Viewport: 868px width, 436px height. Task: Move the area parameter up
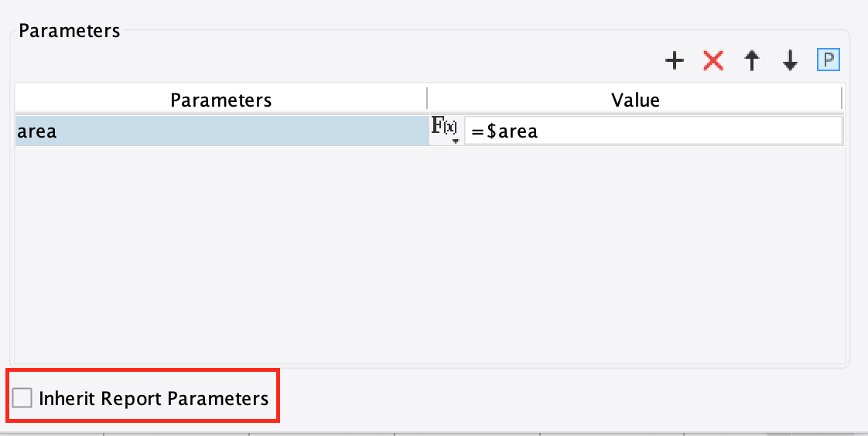[x=751, y=61]
